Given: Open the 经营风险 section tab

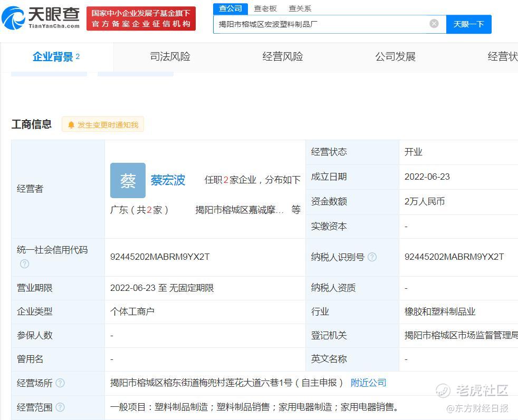Looking at the screenshot, I should click(x=283, y=57).
